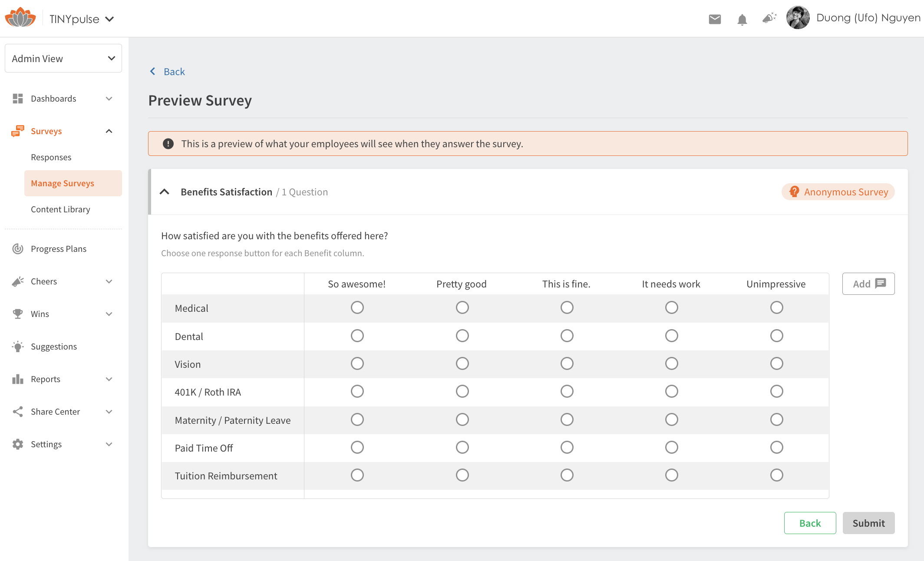924x561 pixels.
Task: Click the Suggestions lightbulb icon
Action: click(x=18, y=346)
